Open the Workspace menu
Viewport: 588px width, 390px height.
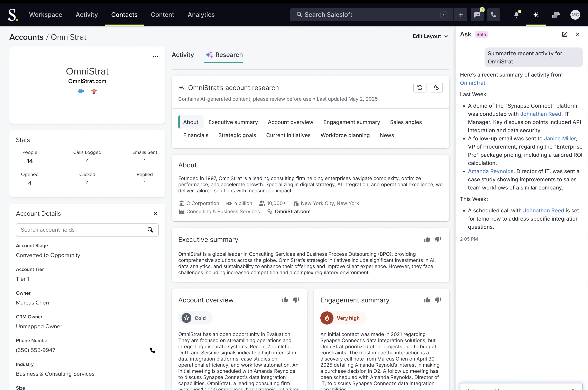(45, 15)
